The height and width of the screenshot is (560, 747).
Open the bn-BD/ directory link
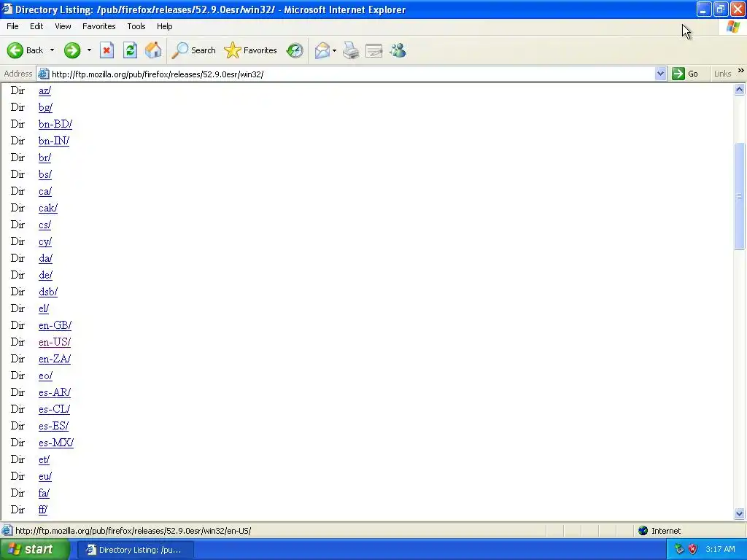click(55, 124)
